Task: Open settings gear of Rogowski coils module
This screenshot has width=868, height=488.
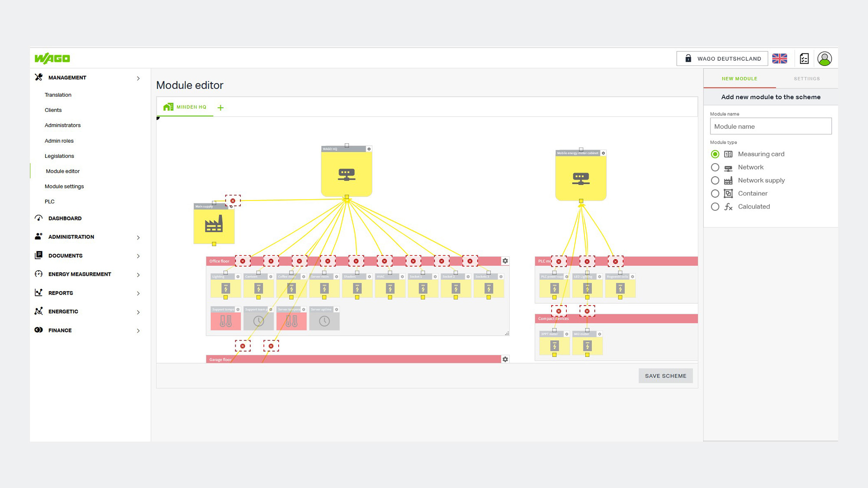Action: point(632,276)
